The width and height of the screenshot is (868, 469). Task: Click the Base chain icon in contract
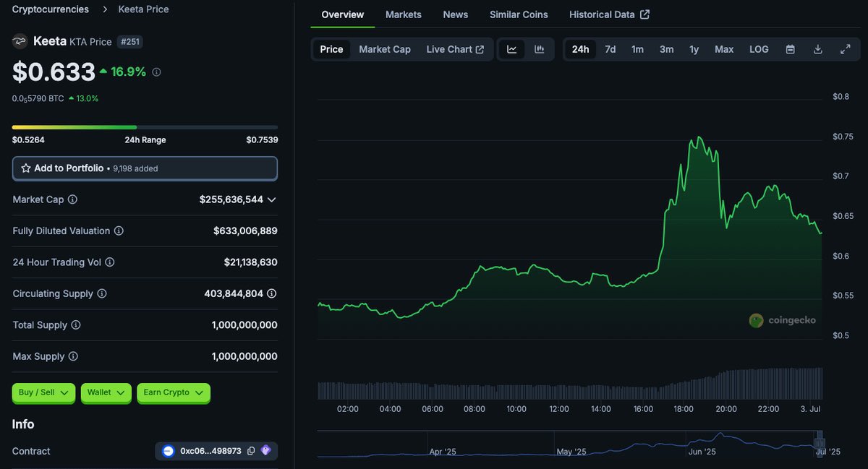pyautogui.click(x=169, y=451)
